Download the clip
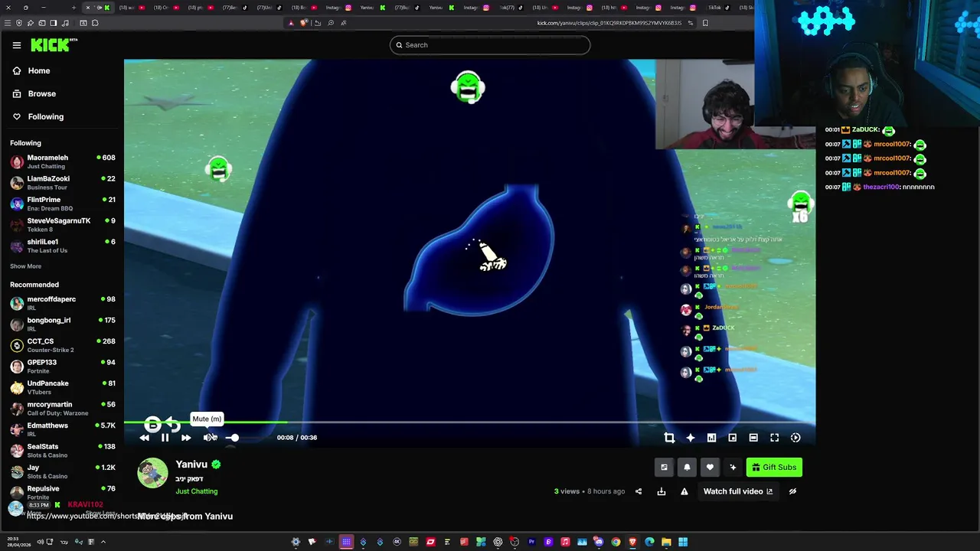 click(x=661, y=491)
